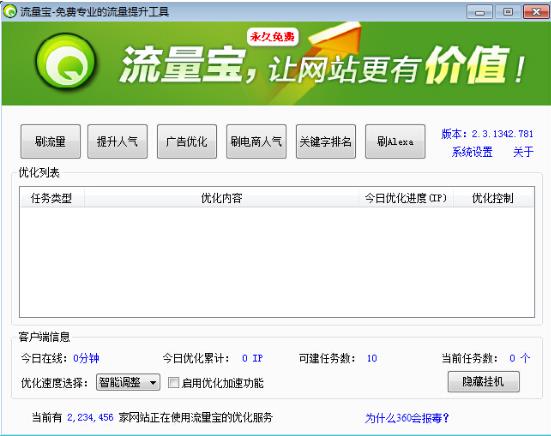Image resolution: width=551 pixels, height=436 pixels.
Task: Open 系统设置 link
Action: coord(472,152)
